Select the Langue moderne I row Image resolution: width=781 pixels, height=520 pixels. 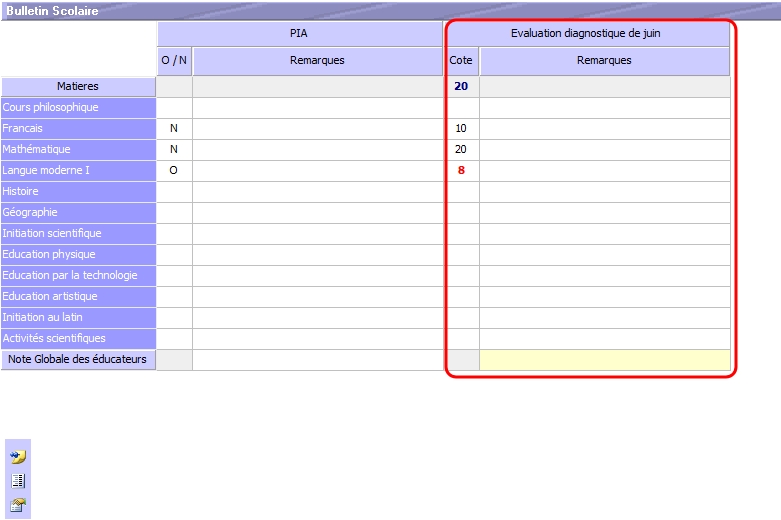click(78, 170)
